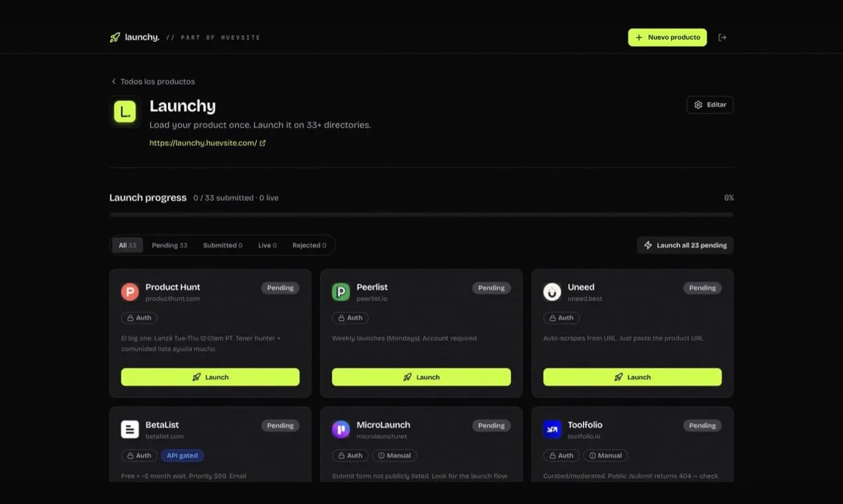This screenshot has width=843, height=504.
Task: Click the Product Hunt logo icon
Action: 129,292
